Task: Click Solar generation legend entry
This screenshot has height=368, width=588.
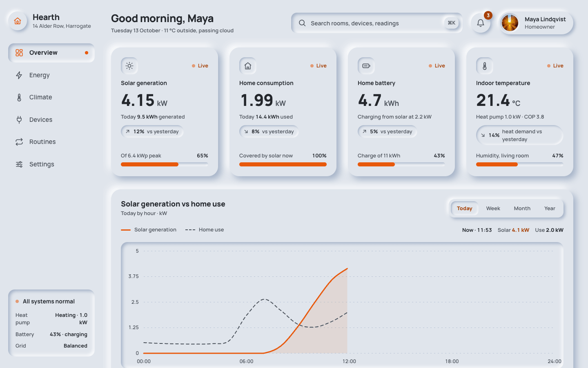Action: pos(149,230)
